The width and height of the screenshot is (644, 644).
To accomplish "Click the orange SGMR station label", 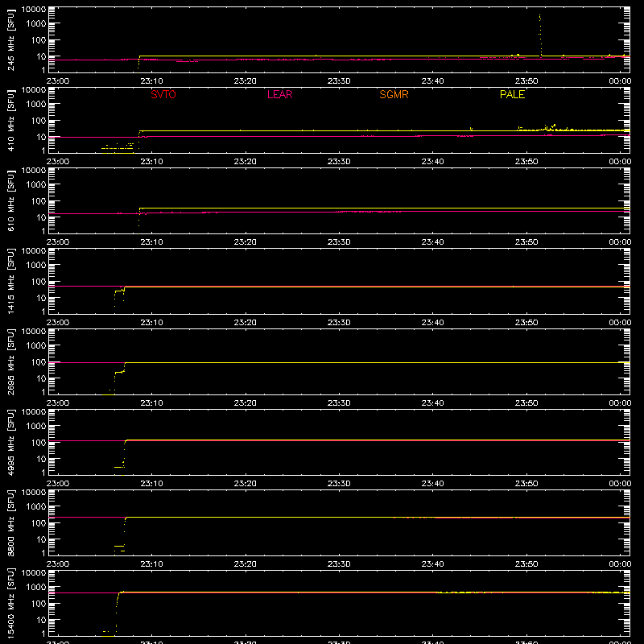I will click(394, 94).
